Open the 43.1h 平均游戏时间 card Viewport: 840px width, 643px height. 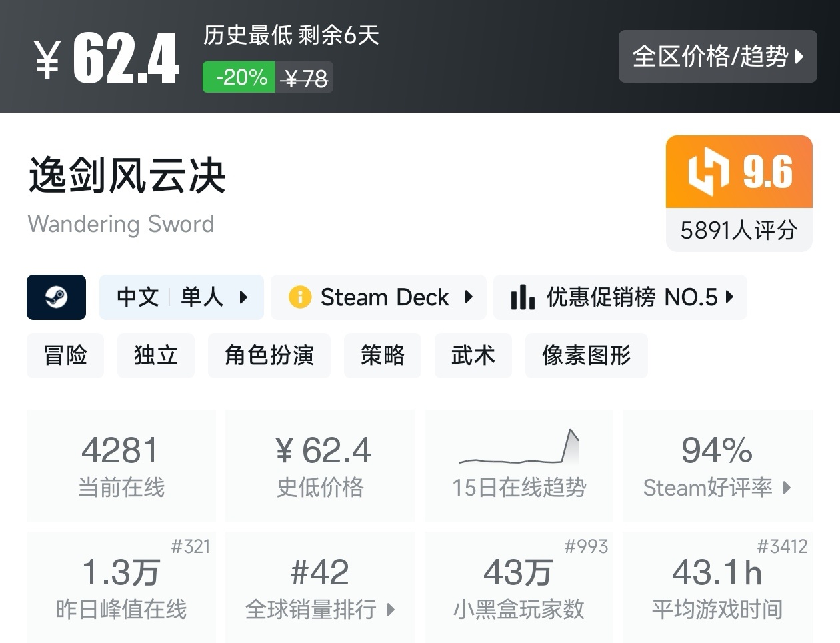[717, 587]
